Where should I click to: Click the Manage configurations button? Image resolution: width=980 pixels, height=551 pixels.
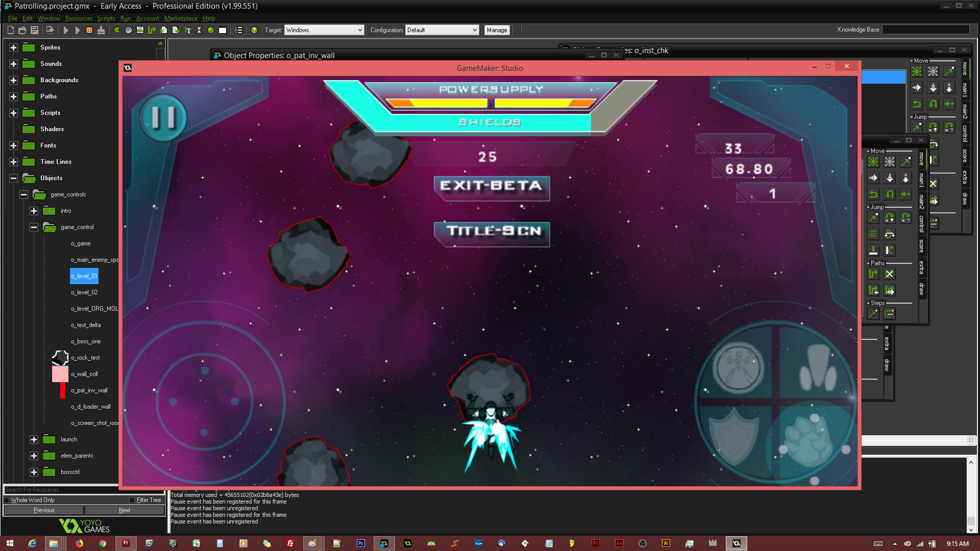(x=497, y=30)
